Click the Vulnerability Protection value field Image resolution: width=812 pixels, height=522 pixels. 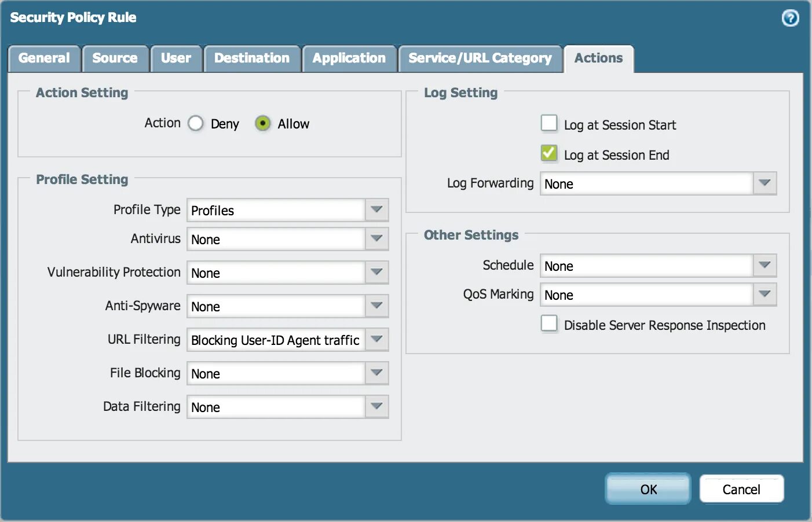(276, 273)
